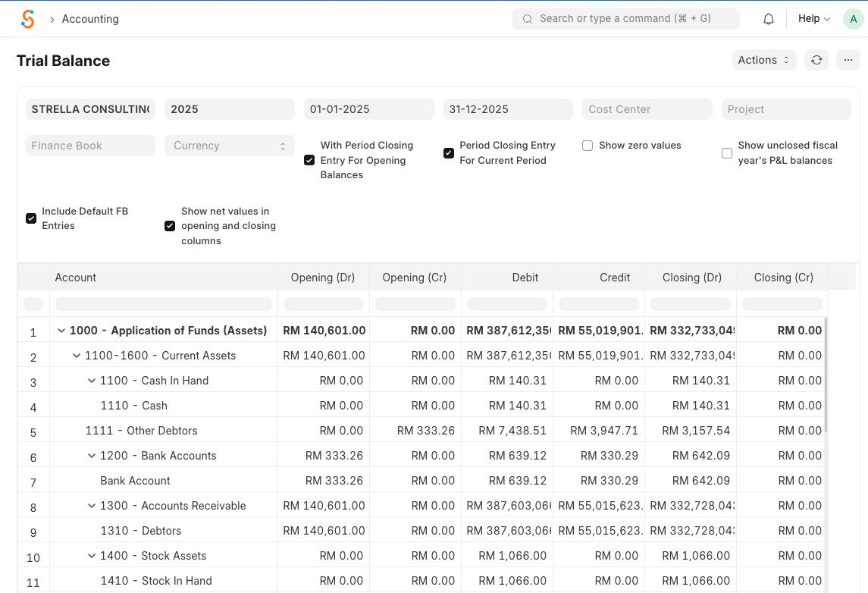This screenshot has width=868, height=593.
Task: Collapse the 1300 - Accounts Receivable node
Action: click(x=92, y=506)
